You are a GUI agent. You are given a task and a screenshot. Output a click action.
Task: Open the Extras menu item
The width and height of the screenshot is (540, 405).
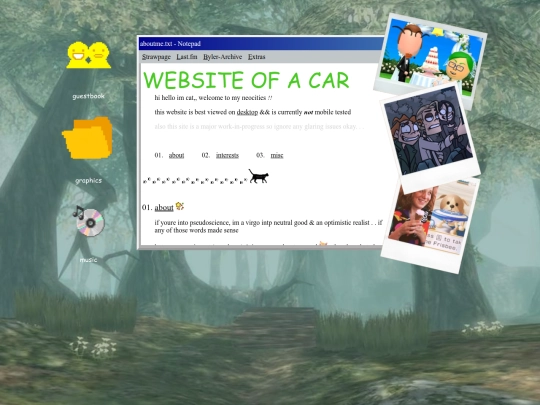pos(257,57)
